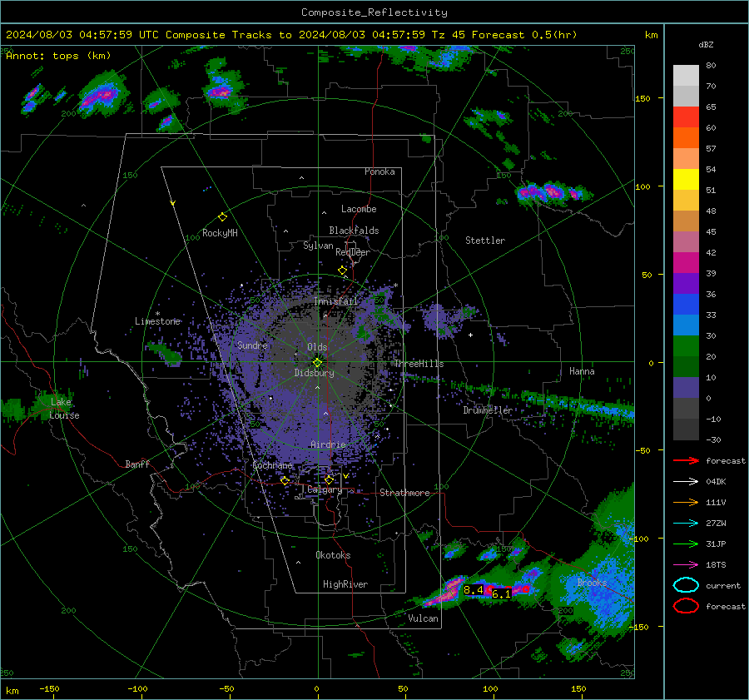Image resolution: width=749 pixels, height=700 pixels.
Task: Click the green 31JP arrow legend icon
Action: click(x=686, y=544)
